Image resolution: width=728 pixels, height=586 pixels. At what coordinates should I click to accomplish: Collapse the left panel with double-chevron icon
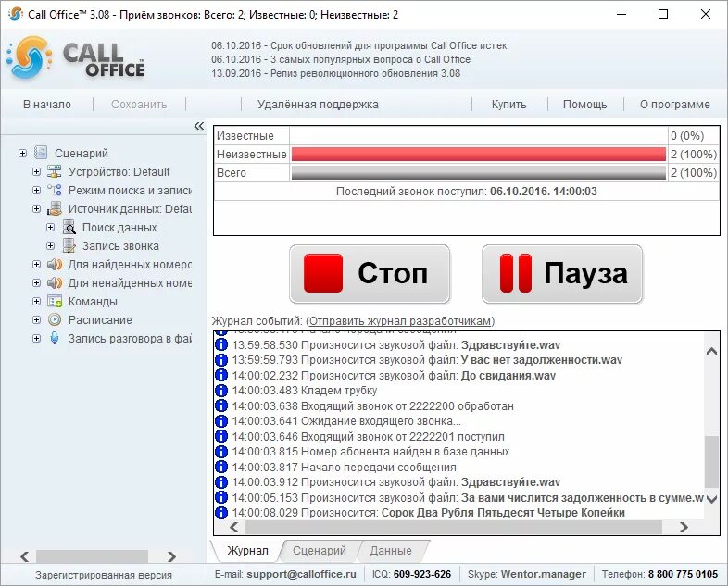pos(199,126)
